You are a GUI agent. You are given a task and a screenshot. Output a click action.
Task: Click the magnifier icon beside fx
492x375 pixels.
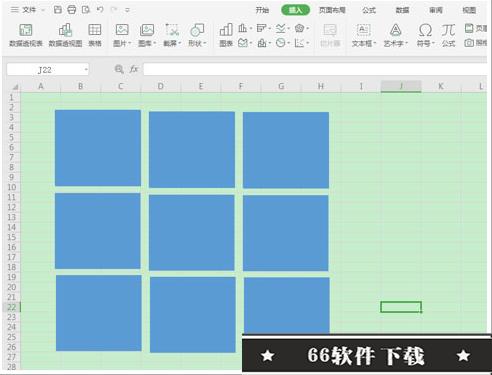(119, 69)
